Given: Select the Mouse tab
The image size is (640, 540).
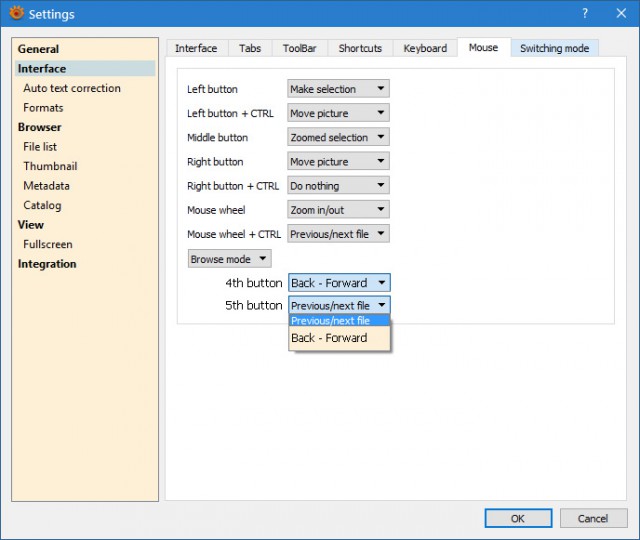Looking at the screenshot, I should tap(484, 47).
